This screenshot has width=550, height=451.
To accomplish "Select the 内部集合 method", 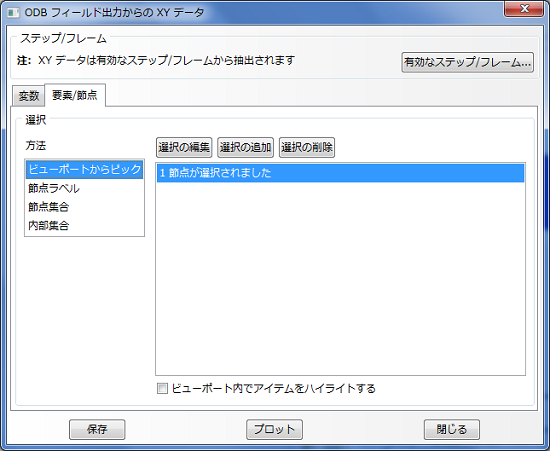I will coord(48,226).
